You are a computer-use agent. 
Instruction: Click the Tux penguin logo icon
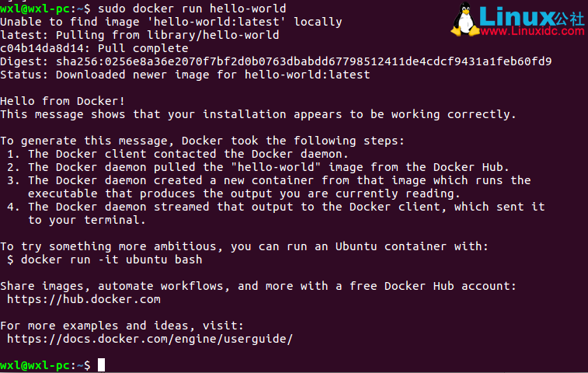click(x=468, y=20)
